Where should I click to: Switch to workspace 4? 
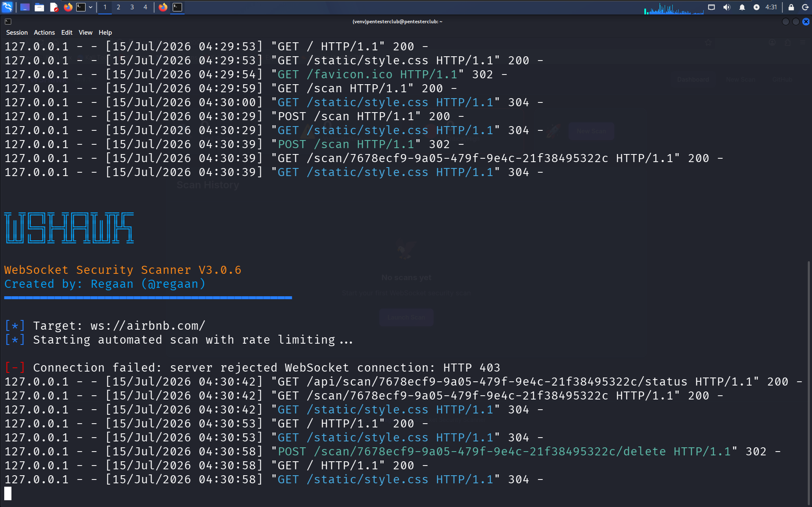point(145,7)
